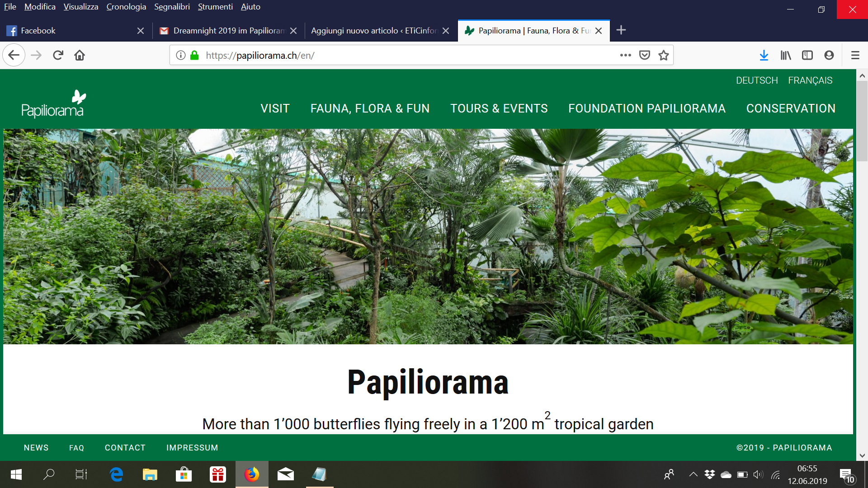Open Firefox account icon
The image size is (868, 488).
(829, 55)
